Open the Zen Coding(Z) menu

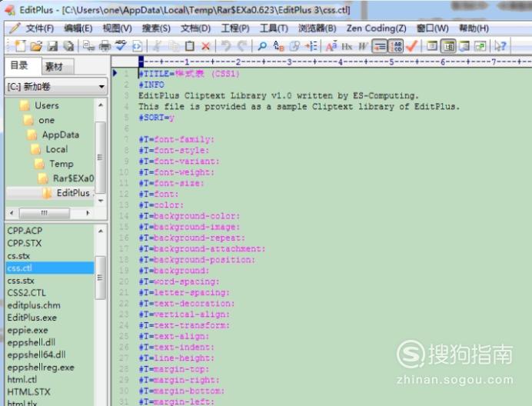click(x=376, y=28)
